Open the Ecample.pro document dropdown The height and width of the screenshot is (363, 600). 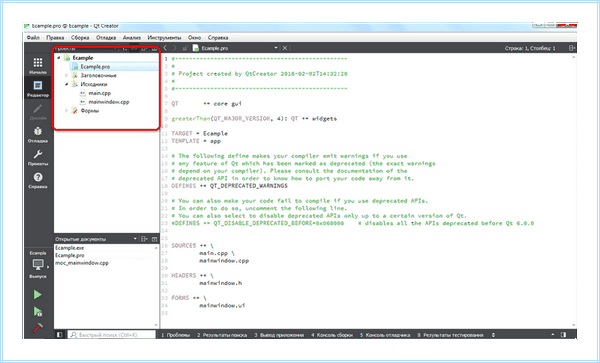tap(276, 48)
